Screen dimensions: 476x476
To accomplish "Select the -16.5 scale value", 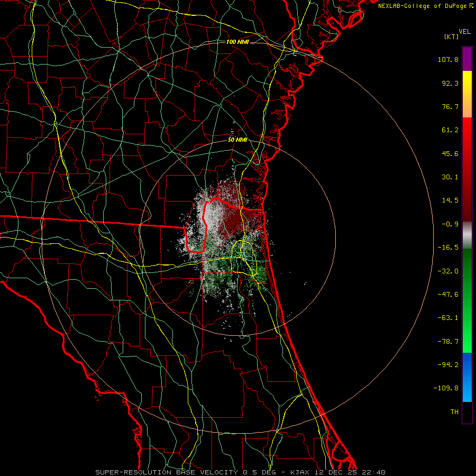I will [448, 248].
